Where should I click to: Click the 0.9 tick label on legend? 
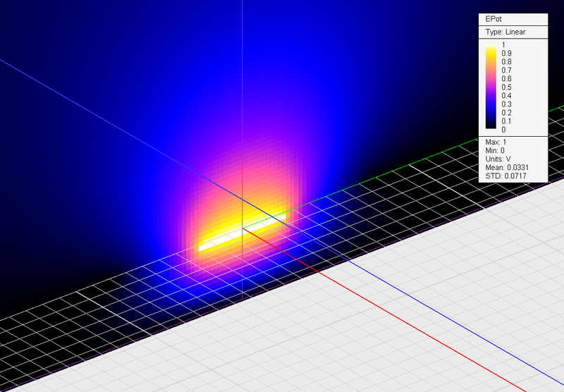pos(506,53)
